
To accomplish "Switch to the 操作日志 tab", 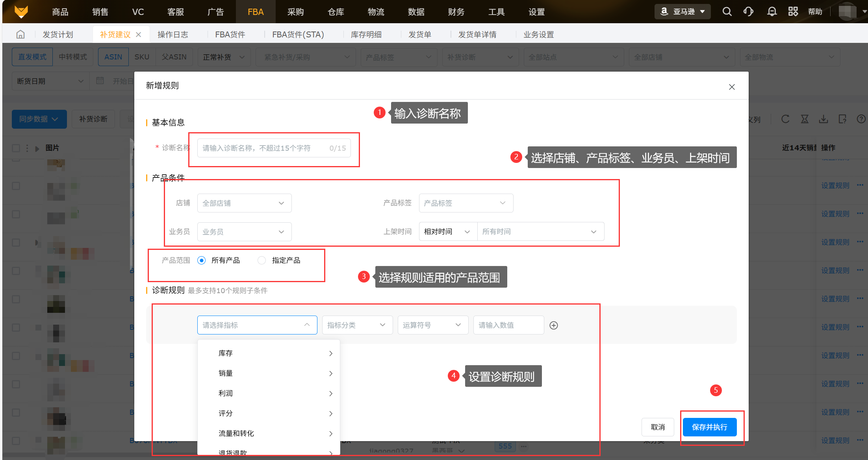I will [172, 35].
